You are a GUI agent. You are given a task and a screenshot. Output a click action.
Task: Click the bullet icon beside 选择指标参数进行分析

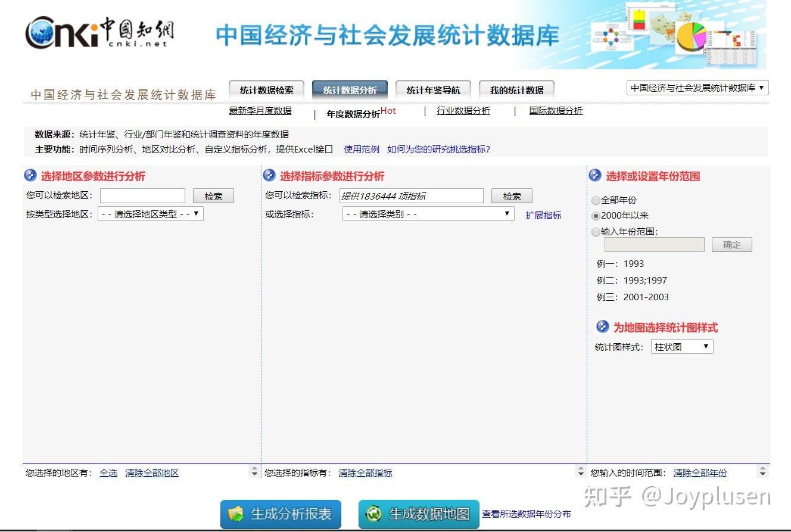coord(269,175)
